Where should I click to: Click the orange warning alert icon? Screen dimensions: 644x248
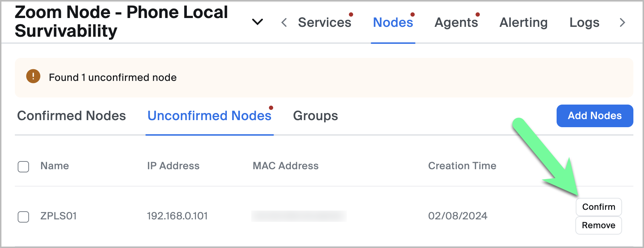coord(33,76)
